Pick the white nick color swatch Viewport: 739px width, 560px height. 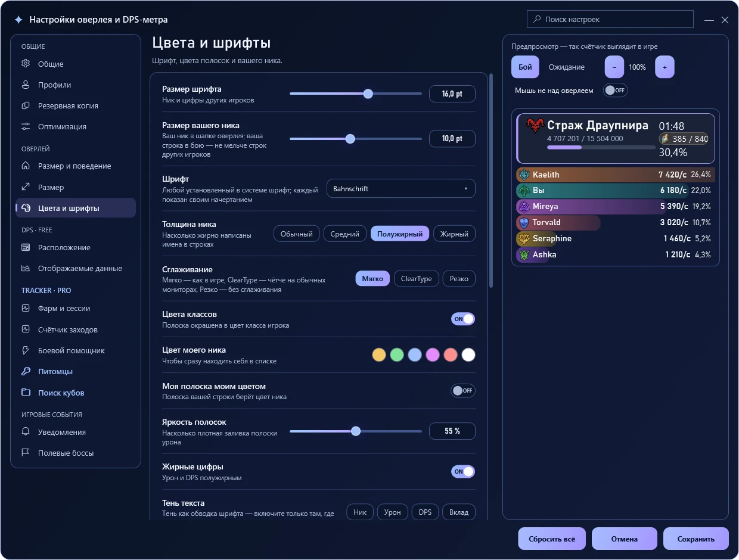[x=468, y=355]
